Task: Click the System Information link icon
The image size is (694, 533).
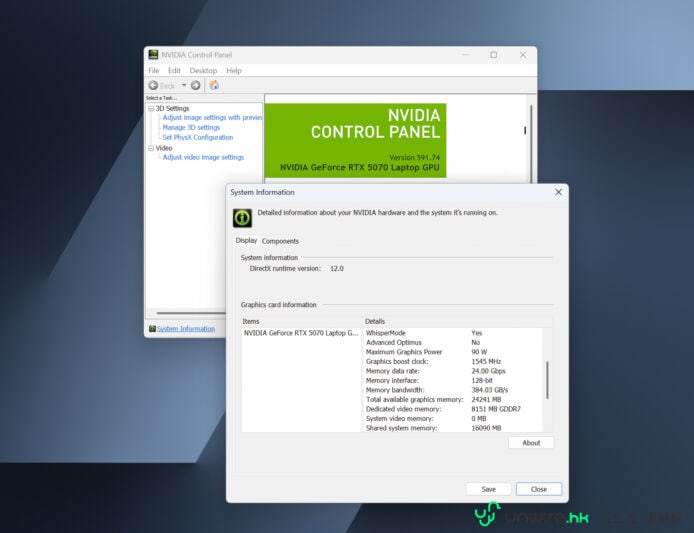Action: [x=152, y=328]
